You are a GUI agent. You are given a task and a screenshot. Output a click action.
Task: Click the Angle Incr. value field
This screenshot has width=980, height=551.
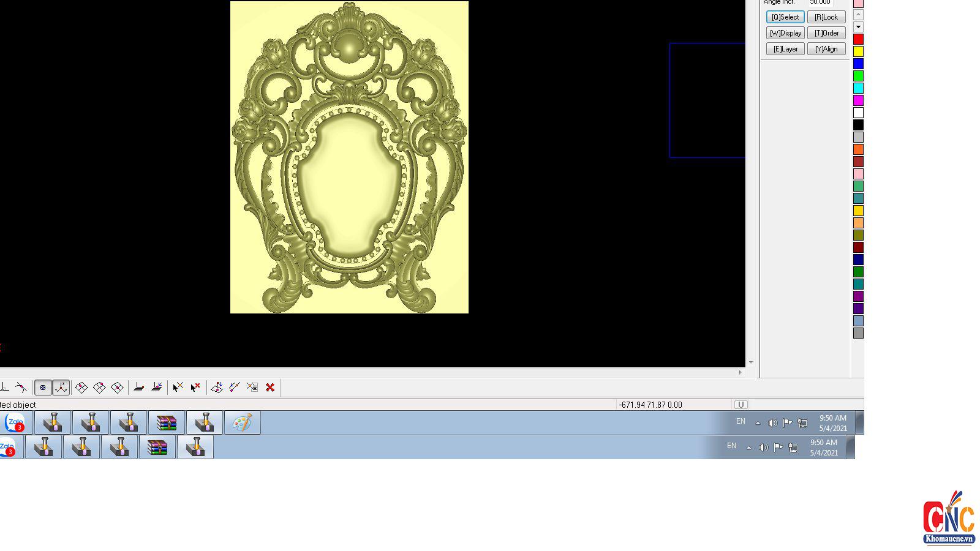[820, 2]
